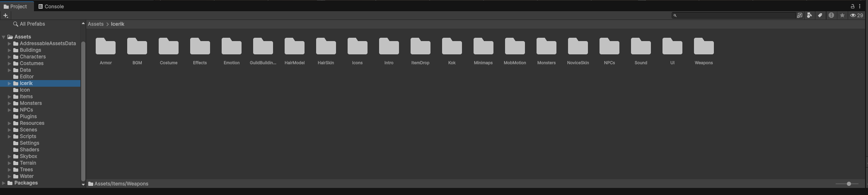This screenshot has width=868, height=195.
Task: Collapse the Assets root folder
Action: 4,37
